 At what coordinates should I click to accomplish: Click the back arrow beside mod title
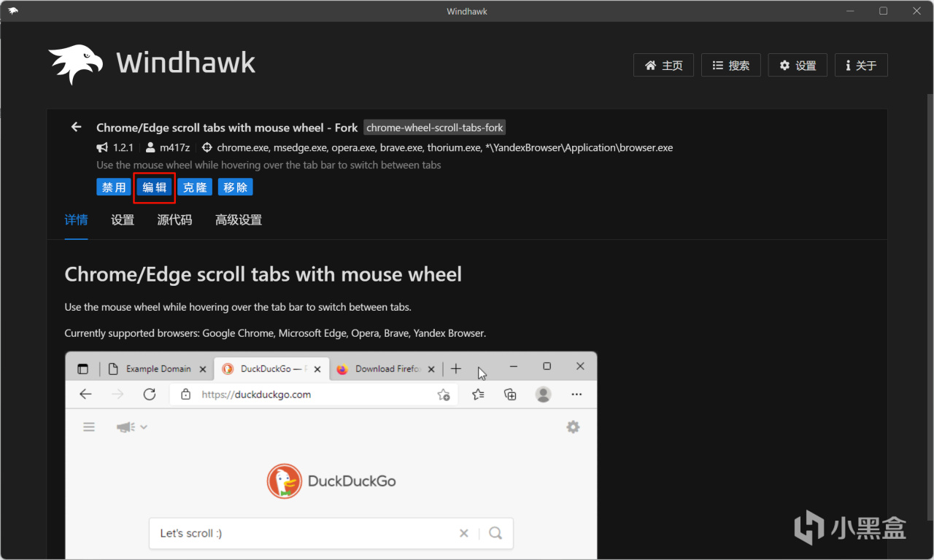click(76, 127)
